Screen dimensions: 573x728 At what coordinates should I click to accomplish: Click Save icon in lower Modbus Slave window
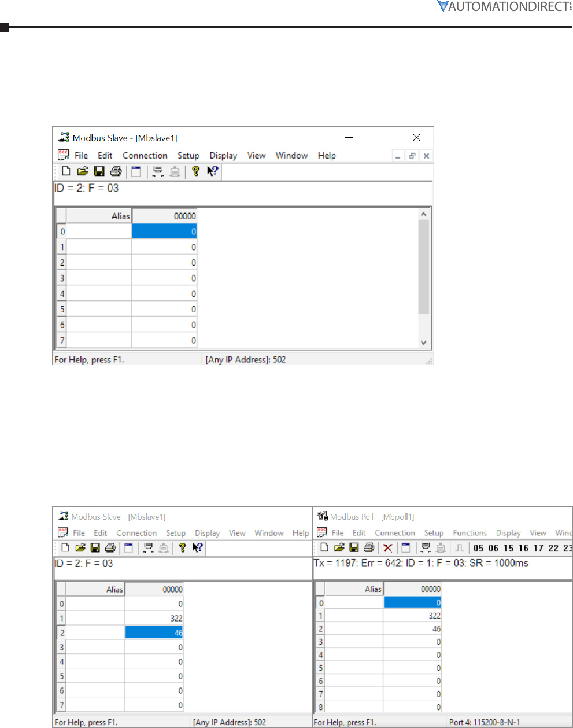point(95,547)
